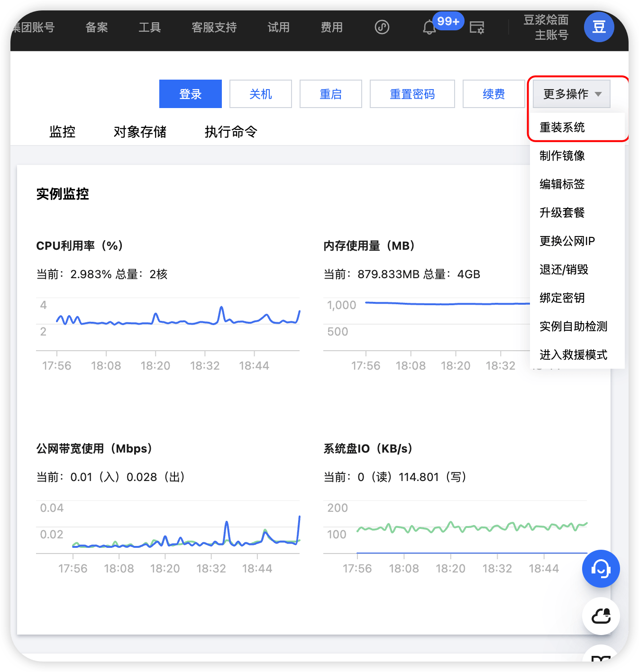Screen dimensions: 639x672
Task: Open the console settings window icon
Action: point(477,27)
